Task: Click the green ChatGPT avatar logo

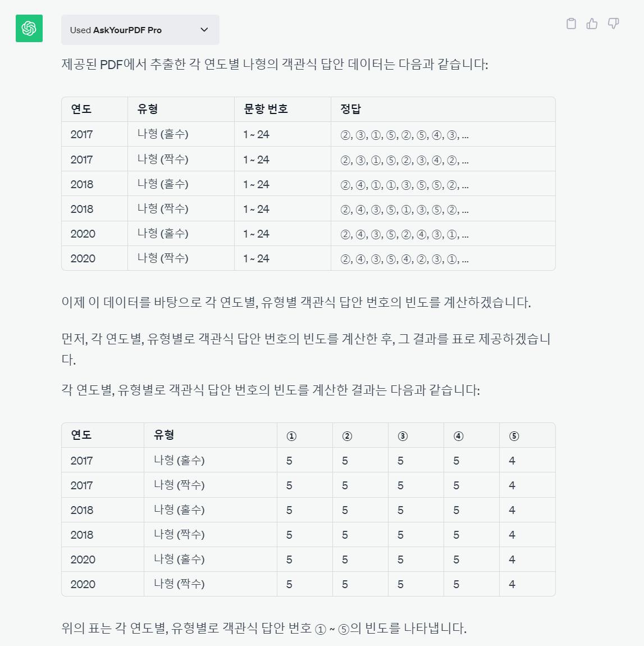Action: pos(29,29)
